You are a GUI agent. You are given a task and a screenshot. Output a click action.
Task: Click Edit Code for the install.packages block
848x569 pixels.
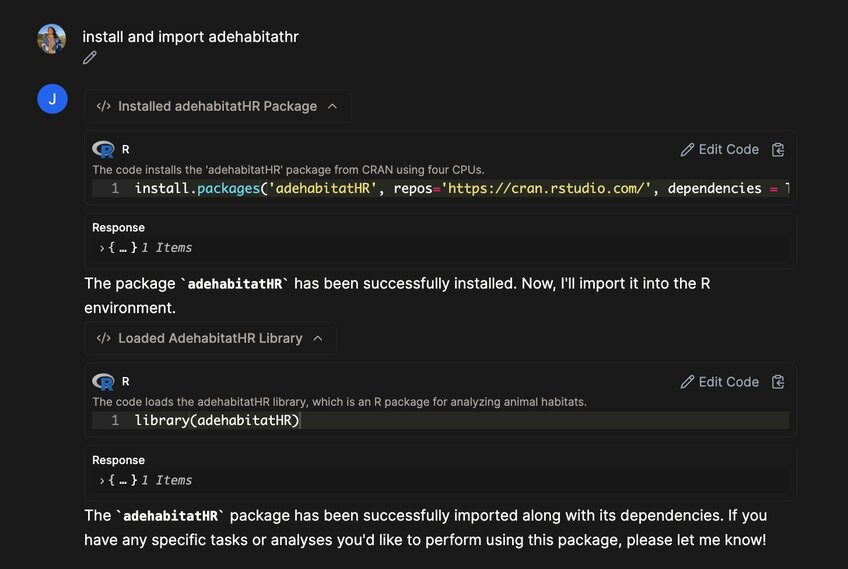coord(720,149)
